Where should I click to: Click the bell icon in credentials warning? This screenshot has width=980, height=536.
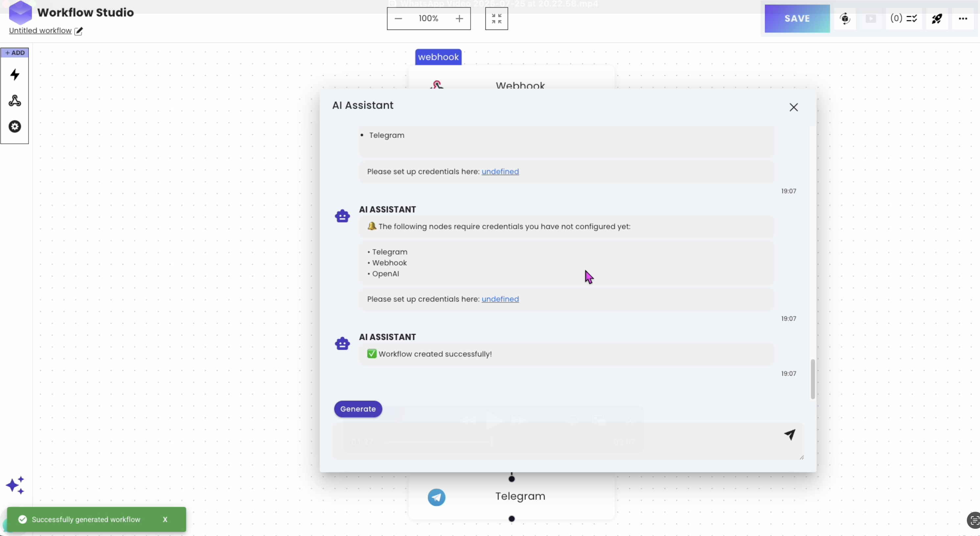[372, 226]
